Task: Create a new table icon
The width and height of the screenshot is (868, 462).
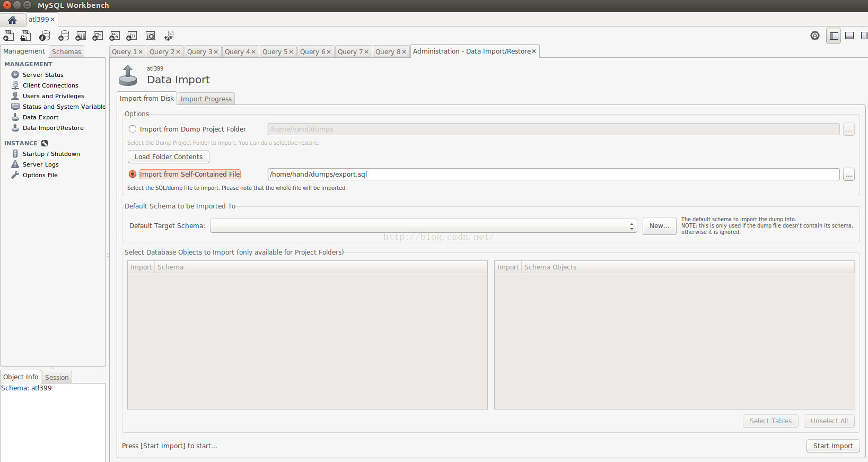Action: (81, 36)
